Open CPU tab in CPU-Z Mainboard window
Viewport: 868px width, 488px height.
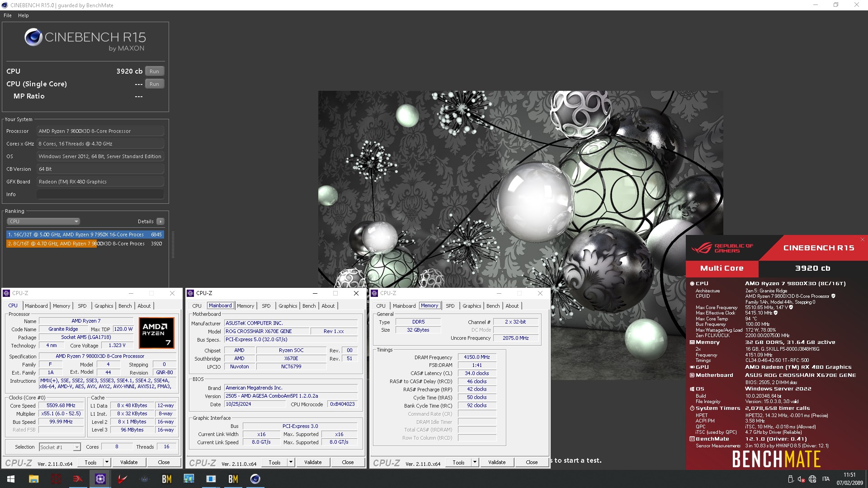pos(197,306)
